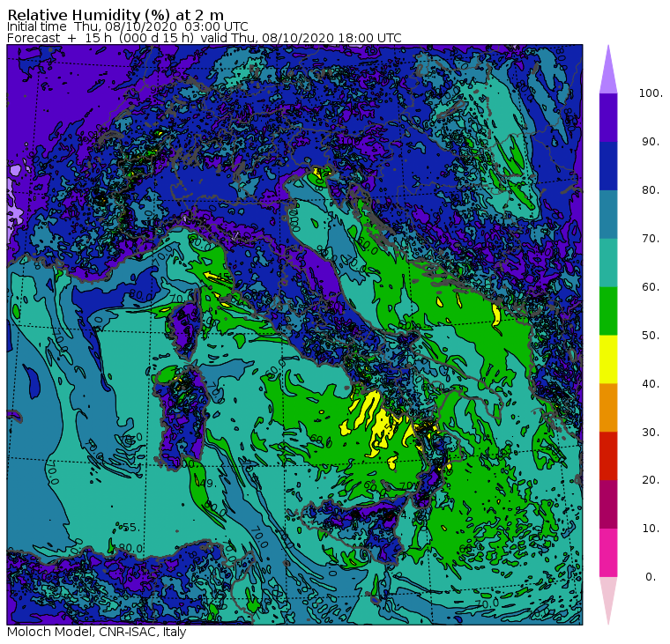Screen dimensions: 670x644
Task: Click the '55.' contour label on the map
Action: [x=131, y=528]
